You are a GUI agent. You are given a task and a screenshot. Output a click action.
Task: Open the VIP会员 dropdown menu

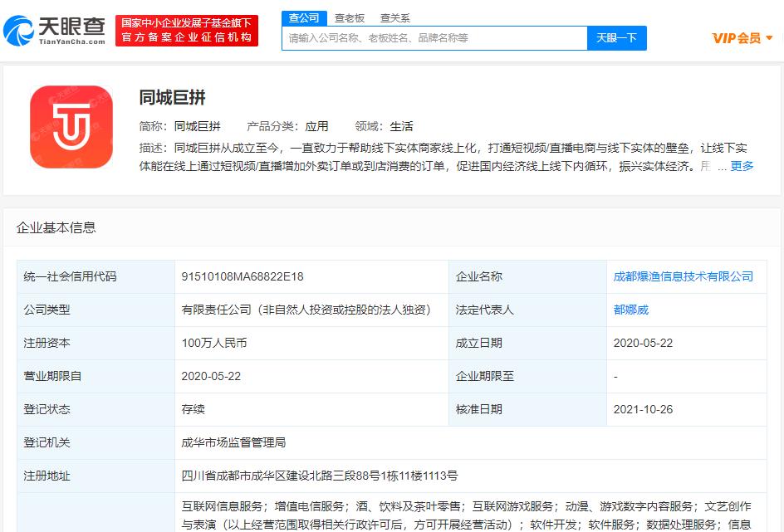pyautogui.click(x=742, y=38)
